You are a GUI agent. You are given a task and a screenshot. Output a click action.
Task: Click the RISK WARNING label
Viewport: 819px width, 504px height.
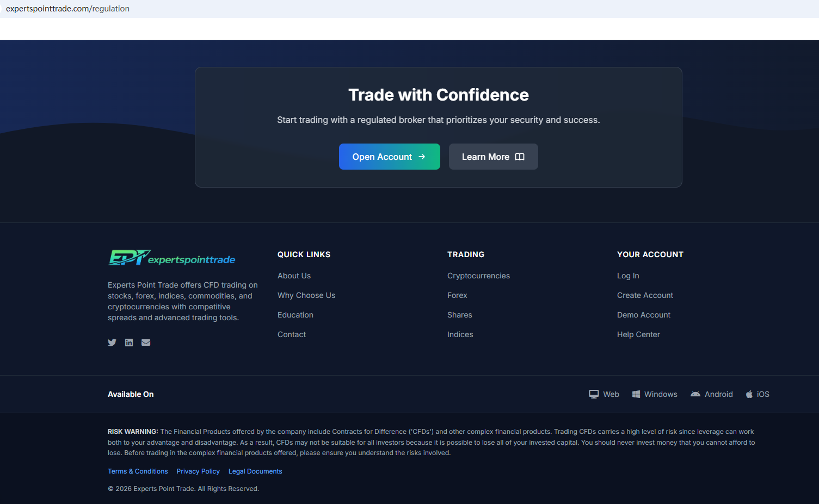tap(133, 432)
